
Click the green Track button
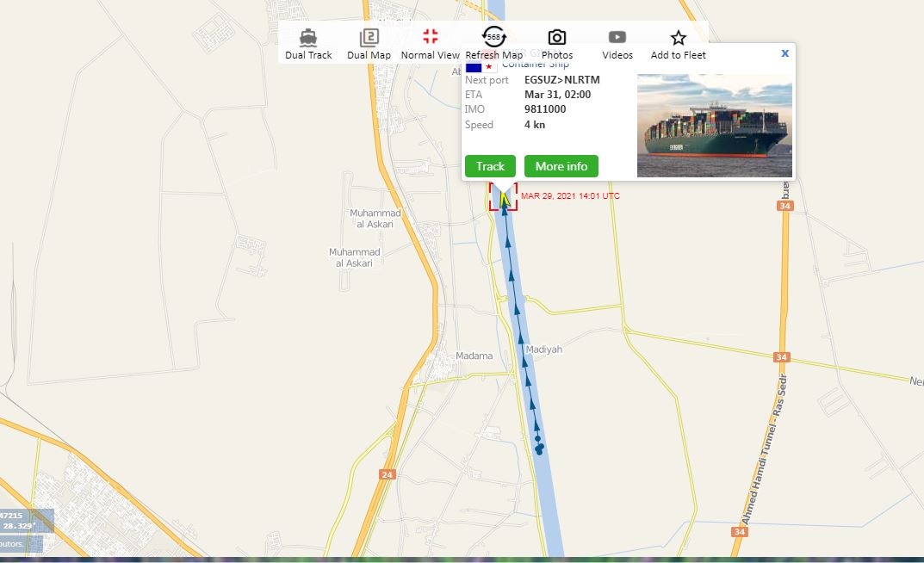point(490,166)
